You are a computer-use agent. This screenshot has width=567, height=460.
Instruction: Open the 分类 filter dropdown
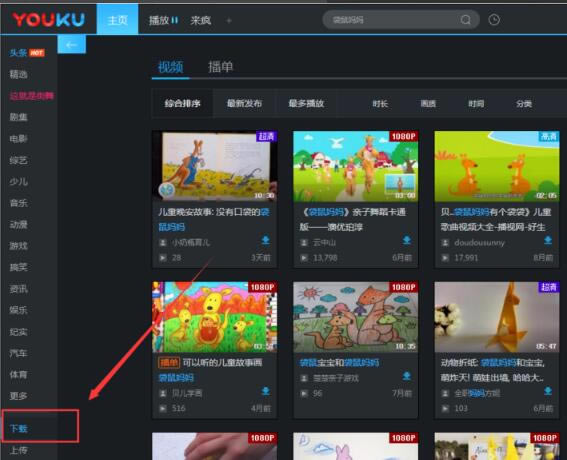coord(524,104)
